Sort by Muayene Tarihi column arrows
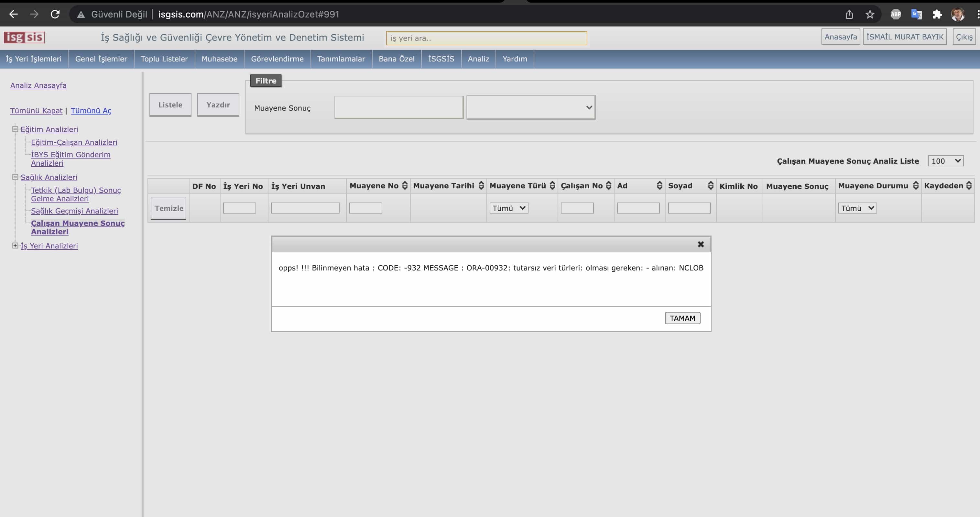 [481, 186]
